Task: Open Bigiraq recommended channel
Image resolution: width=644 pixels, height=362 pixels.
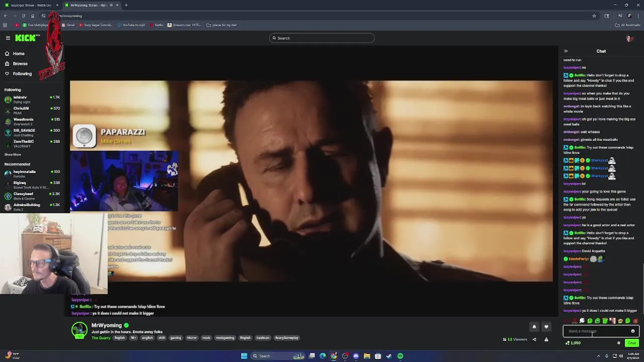Action: [32, 185]
